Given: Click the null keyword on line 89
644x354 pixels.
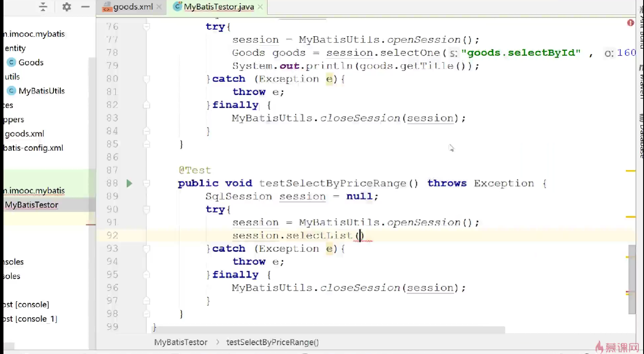Looking at the screenshot, I should click(x=359, y=196).
